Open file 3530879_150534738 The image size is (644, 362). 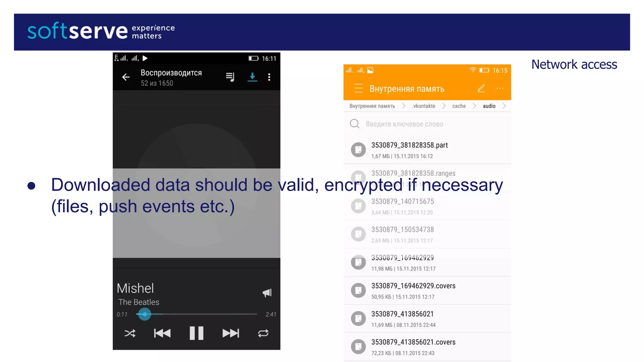(x=427, y=234)
